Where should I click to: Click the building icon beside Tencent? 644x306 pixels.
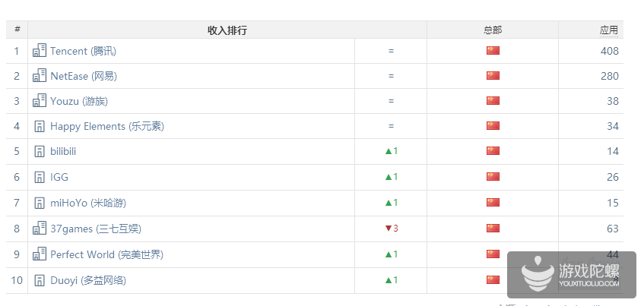[x=40, y=51]
